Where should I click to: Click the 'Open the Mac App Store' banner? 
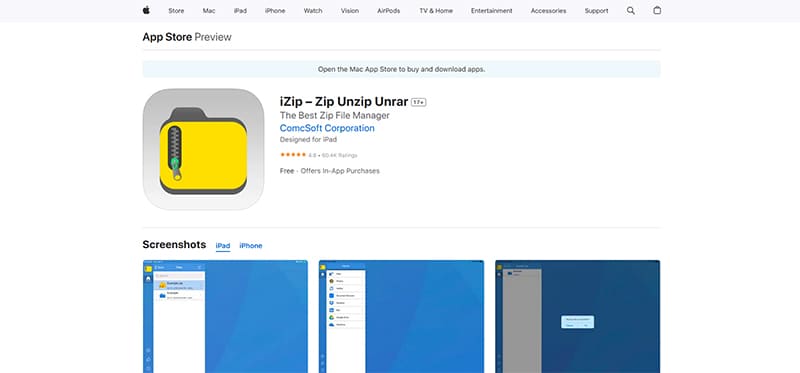[x=402, y=69]
